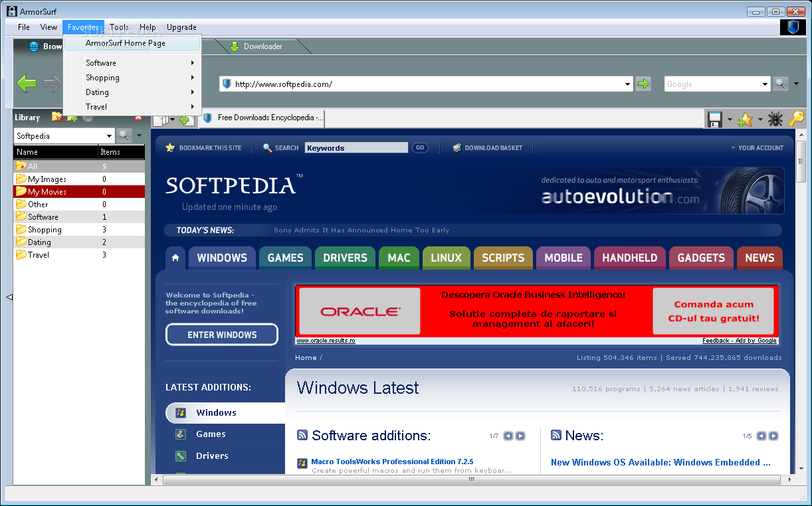Click the add-to-favorites star icon

745,120
